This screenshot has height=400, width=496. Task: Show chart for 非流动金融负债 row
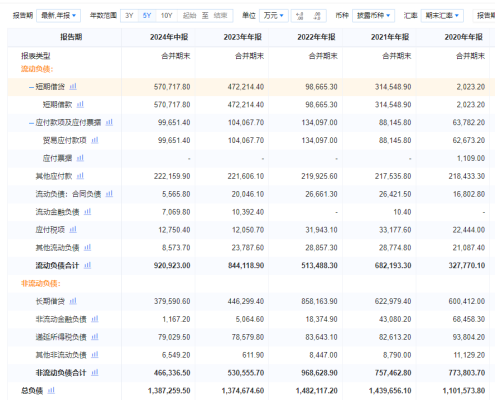point(95,319)
